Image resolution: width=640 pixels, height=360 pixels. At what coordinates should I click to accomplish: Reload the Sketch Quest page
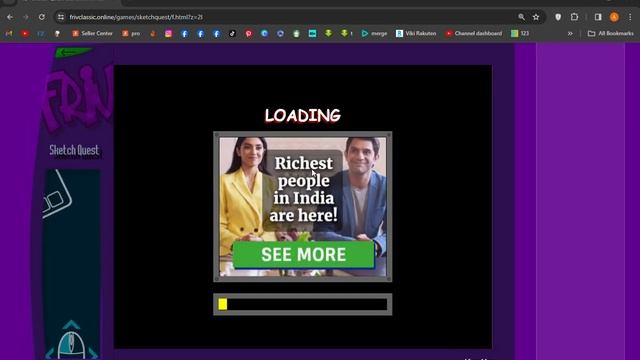(42, 17)
